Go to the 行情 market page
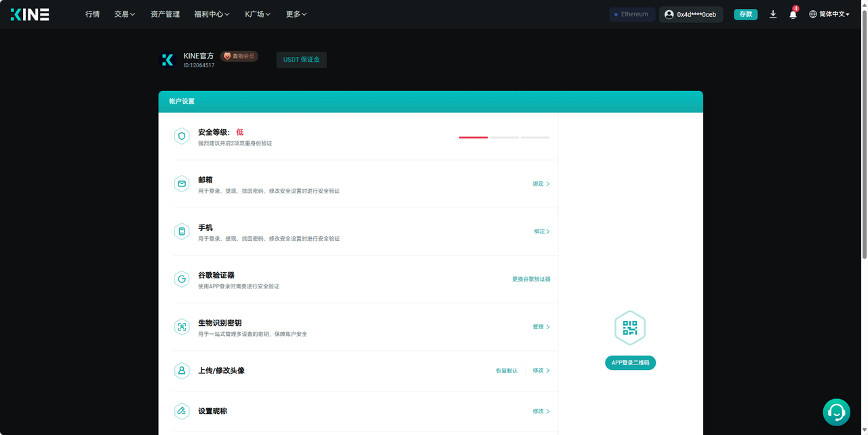 pyautogui.click(x=92, y=14)
